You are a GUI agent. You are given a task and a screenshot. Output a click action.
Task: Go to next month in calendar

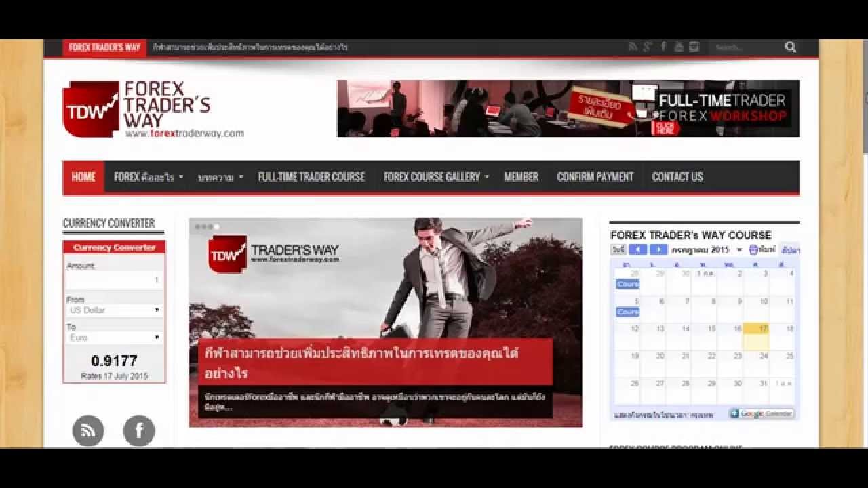click(658, 250)
